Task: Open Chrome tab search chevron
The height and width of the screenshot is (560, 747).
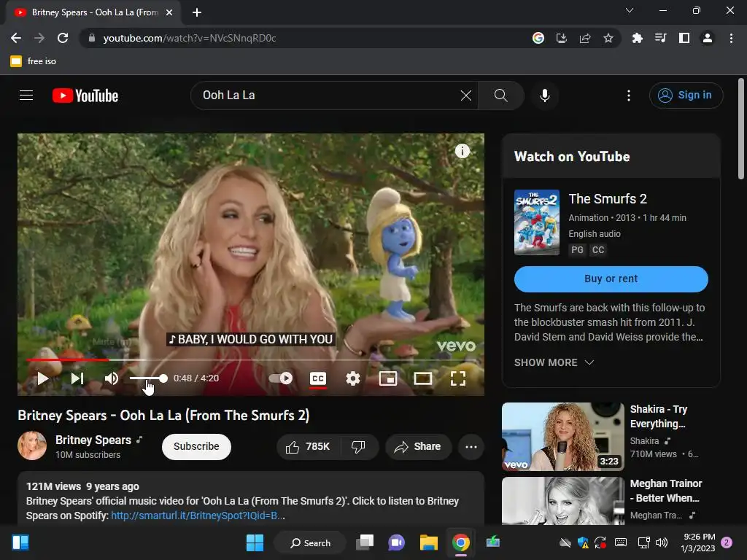Action: point(630,10)
